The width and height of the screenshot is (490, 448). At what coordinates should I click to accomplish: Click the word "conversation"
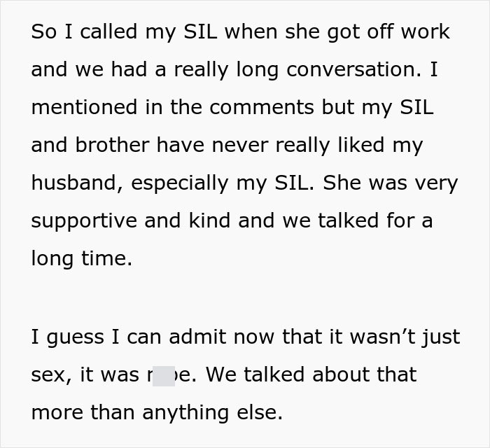tap(353, 69)
